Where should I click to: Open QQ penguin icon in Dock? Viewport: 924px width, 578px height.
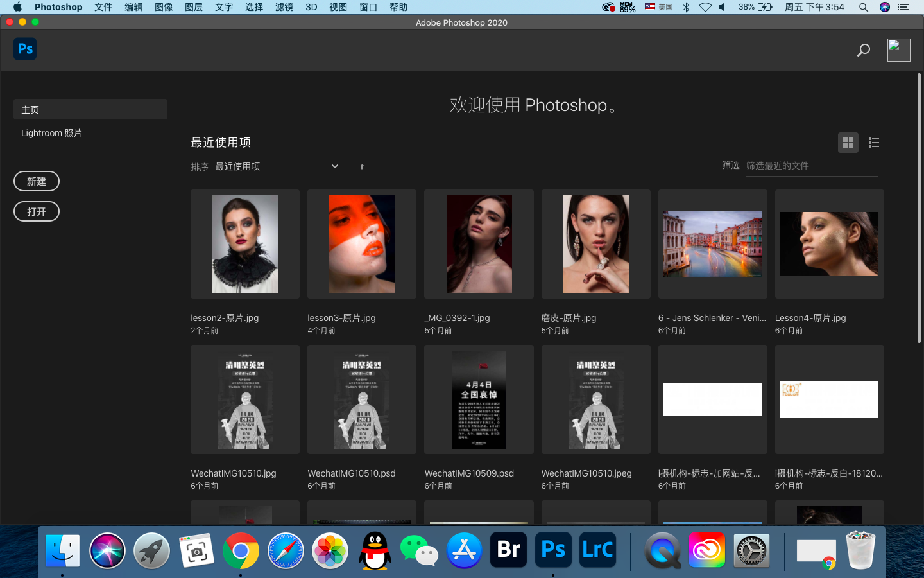point(375,550)
